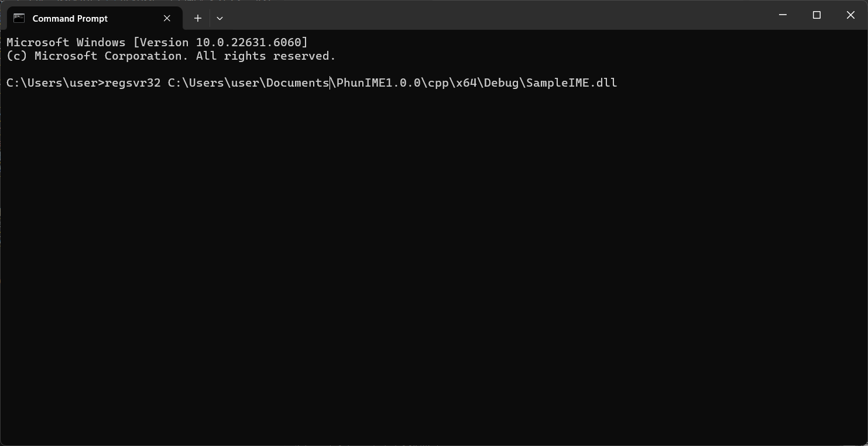Click x64 in the command path
Screen dimensions: 868x446
tap(466, 83)
